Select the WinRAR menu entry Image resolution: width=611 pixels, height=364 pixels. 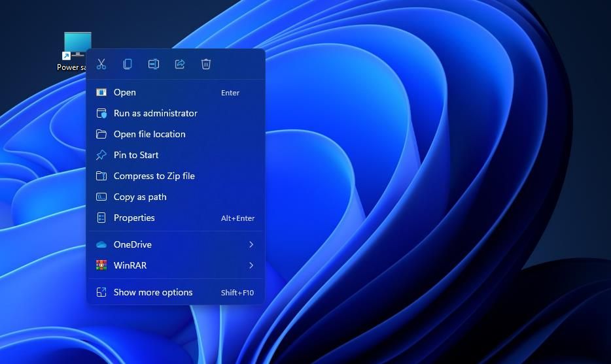point(175,265)
